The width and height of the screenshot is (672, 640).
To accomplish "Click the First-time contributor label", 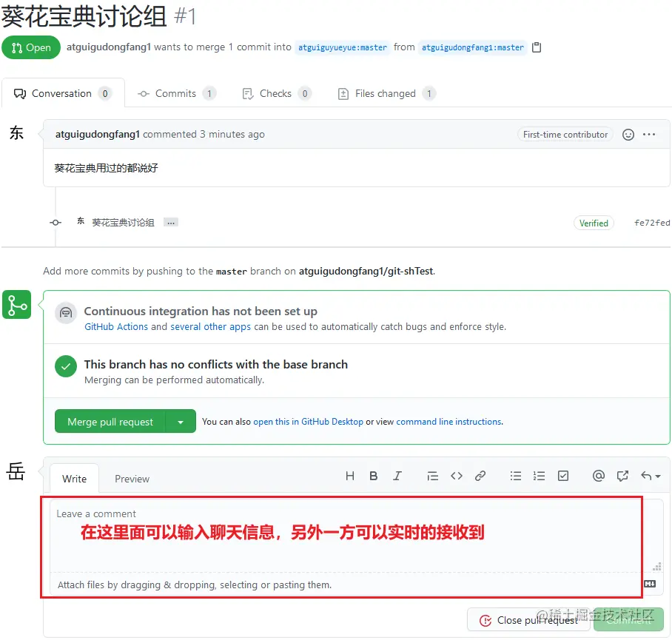I will point(565,135).
